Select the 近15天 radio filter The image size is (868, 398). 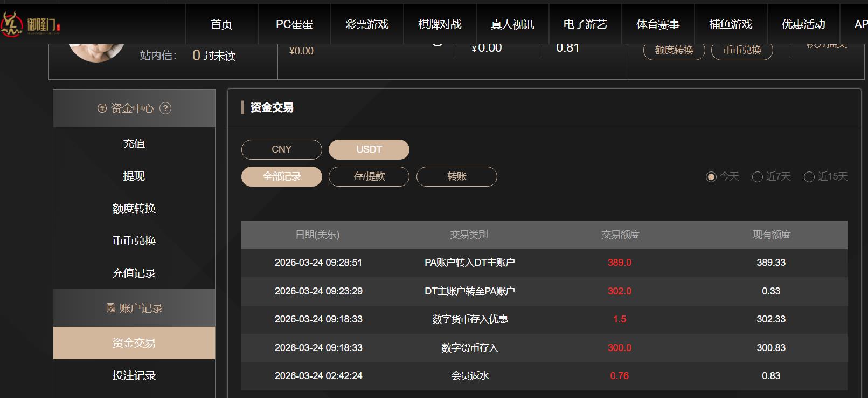click(x=809, y=176)
